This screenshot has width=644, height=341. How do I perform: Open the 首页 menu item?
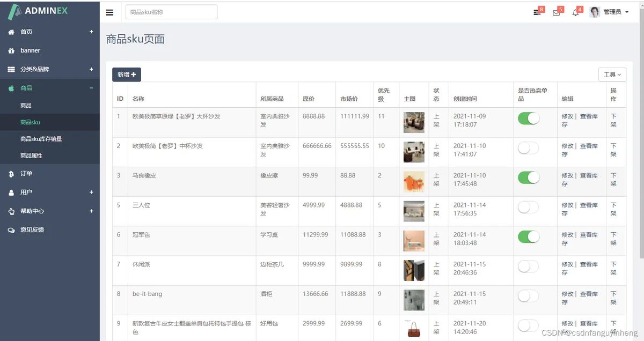pyautogui.click(x=50, y=32)
